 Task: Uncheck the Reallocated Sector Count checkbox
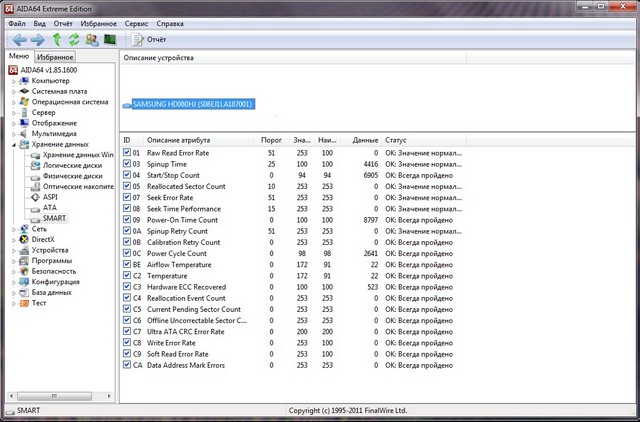coord(127,186)
